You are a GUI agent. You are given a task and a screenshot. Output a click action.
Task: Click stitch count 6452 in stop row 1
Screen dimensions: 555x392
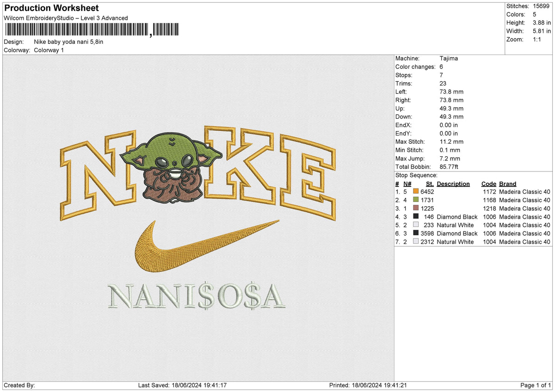tap(427, 191)
